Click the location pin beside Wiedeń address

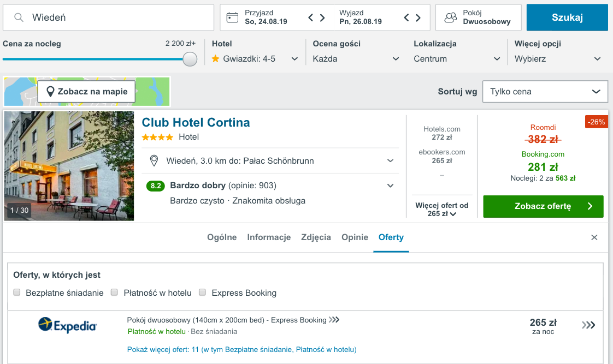(x=154, y=160)
